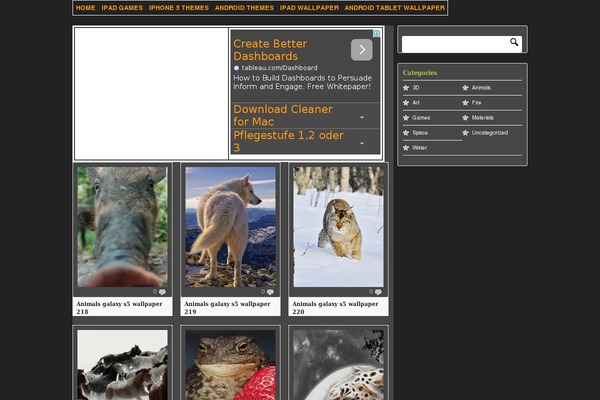600x400 pixels.
Task: Click the search magnifier icon
Action: coord(514,42)
